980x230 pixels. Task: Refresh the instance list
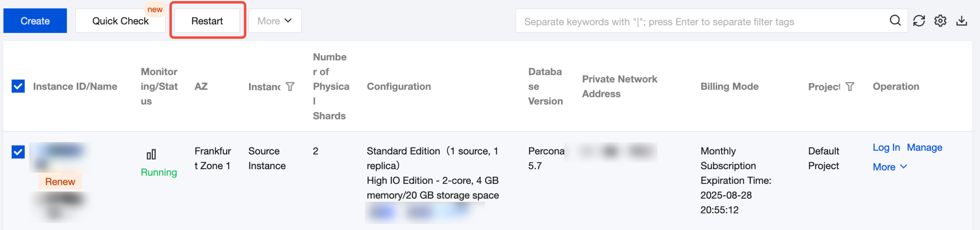919,21
